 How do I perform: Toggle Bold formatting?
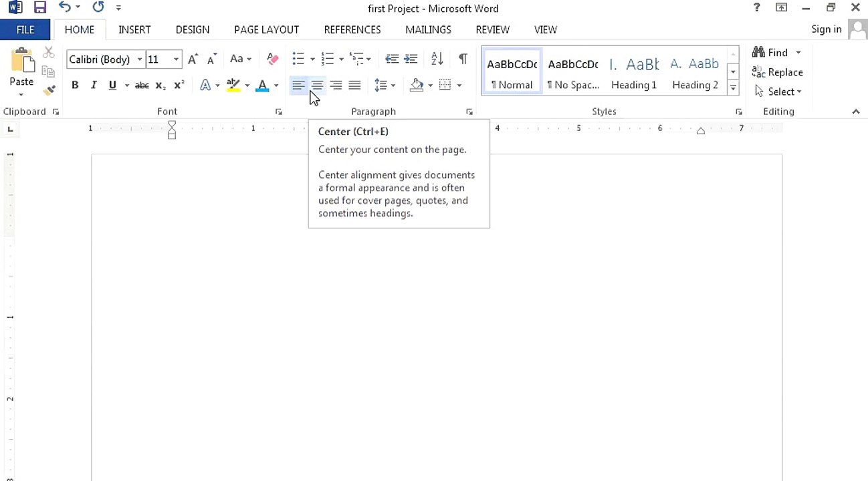pyautogui.click(x=75, y=86)
